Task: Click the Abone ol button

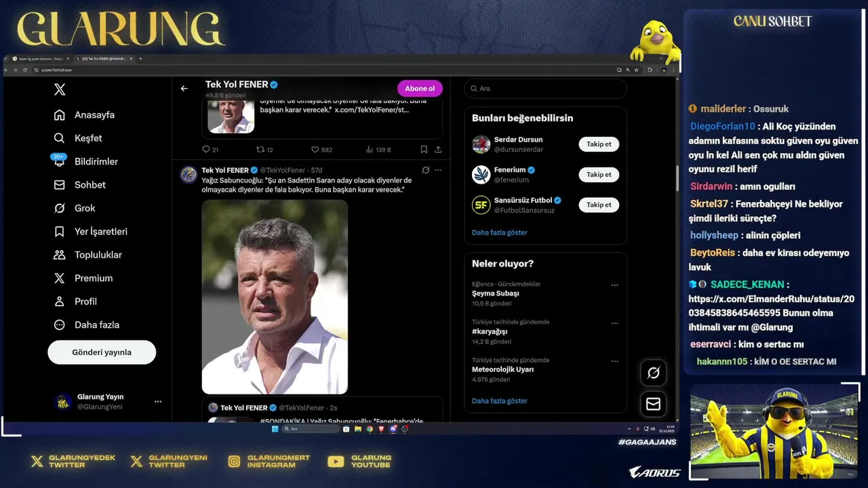Action: [420, 89]
